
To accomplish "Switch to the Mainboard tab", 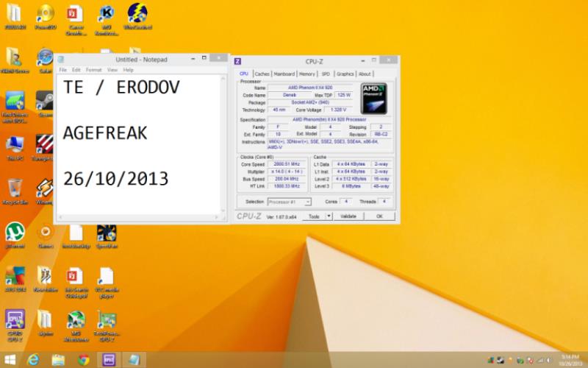I will (284, 74).
